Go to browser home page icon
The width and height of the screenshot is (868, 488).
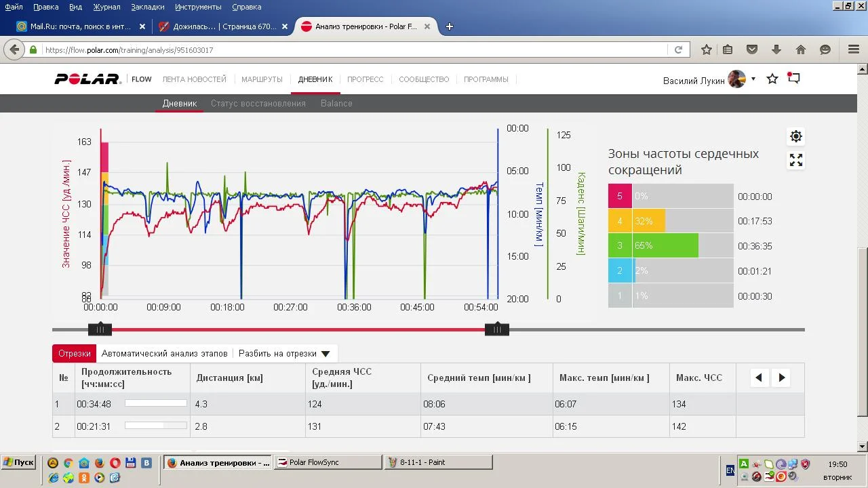coord(801,49)
